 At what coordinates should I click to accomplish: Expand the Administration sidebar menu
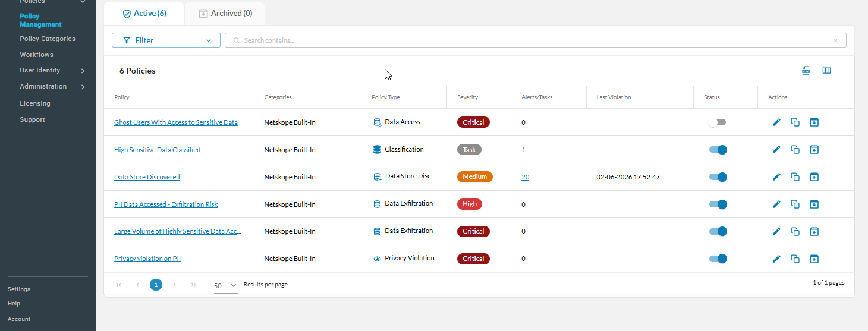pos(52,86)
